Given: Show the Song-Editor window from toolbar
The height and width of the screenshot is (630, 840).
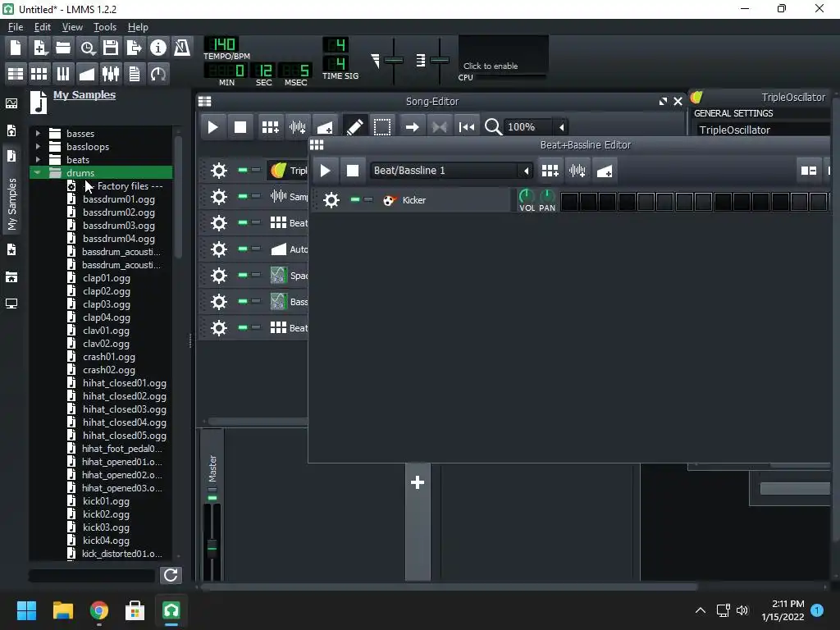Looking at the screenshot, I should click(16, 73).
